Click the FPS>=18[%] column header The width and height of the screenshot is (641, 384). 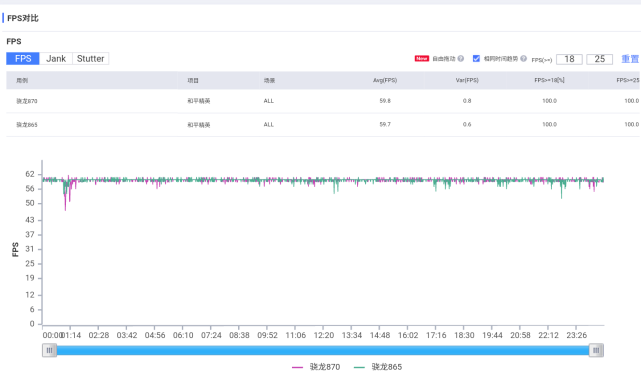(x=549, y=80)
